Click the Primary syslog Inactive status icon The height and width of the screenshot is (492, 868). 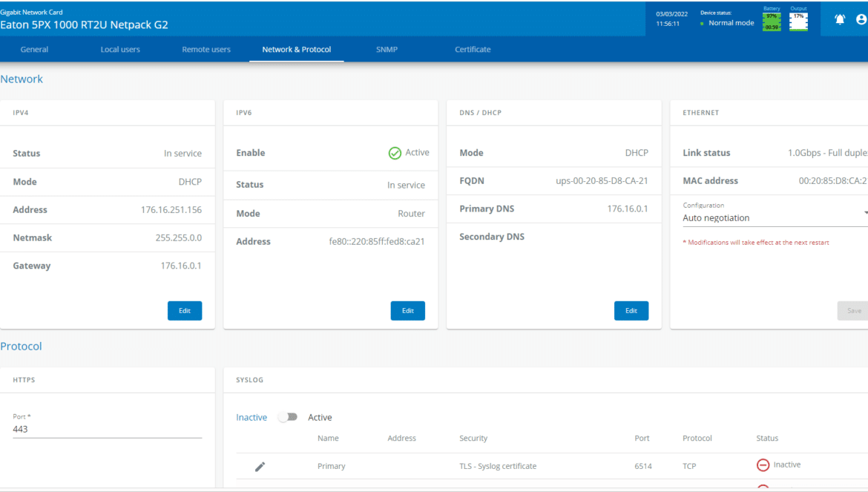763,465
